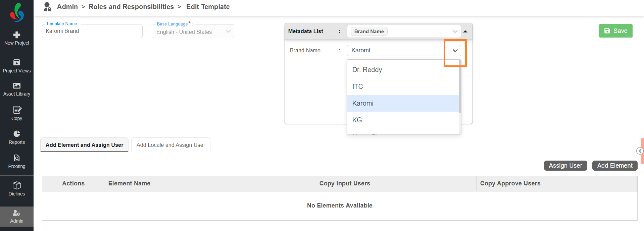Choose the ITC brand option

(x=358, y=86)
